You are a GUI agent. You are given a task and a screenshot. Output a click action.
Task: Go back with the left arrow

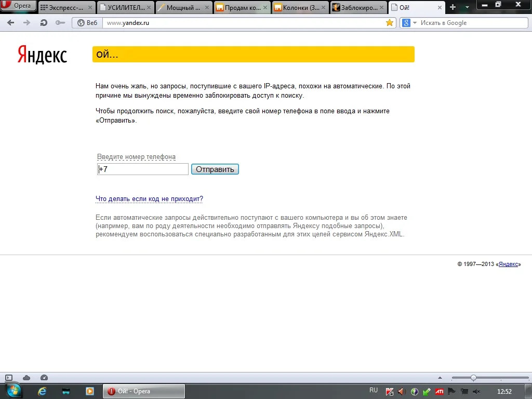click(11, 23)
